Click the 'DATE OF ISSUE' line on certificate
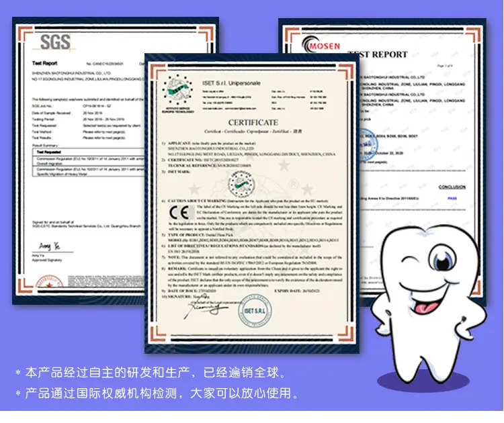The width and height of the screenshot is (504, 423). click(189, 291)
